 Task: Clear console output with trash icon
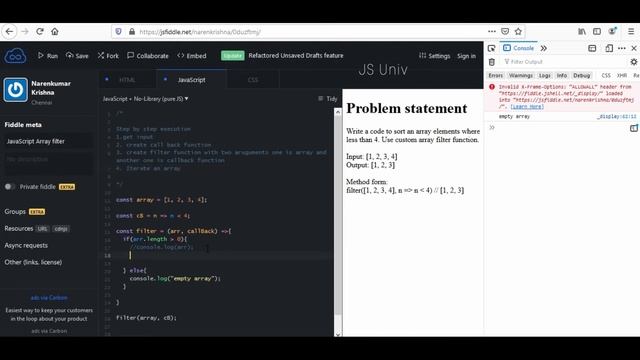(x=492, y=62)
